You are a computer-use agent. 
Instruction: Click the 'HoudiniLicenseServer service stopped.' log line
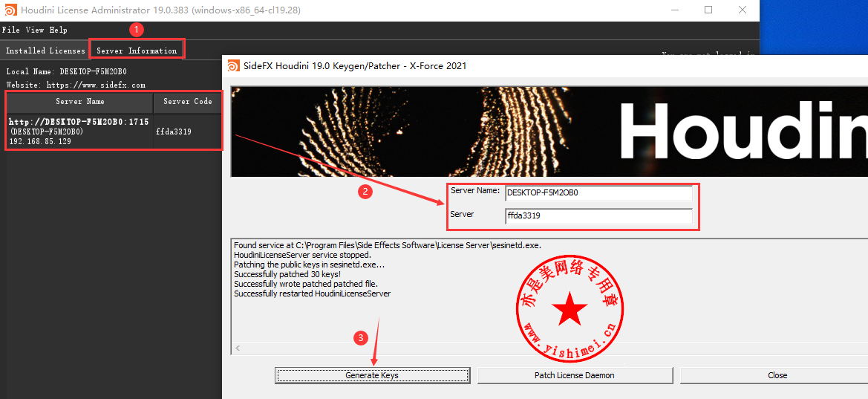coord(302,255)
